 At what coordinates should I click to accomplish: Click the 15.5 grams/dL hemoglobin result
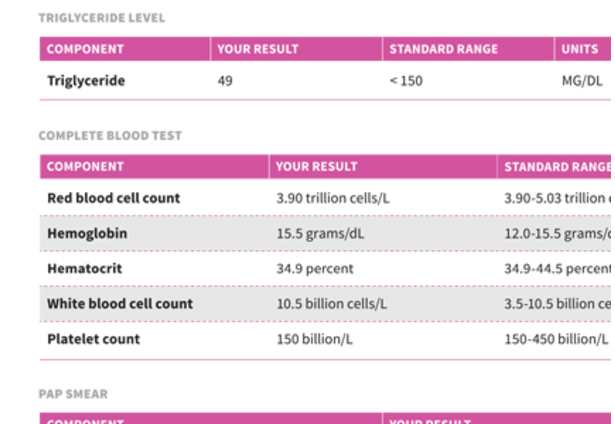click(x=320, y=234)
